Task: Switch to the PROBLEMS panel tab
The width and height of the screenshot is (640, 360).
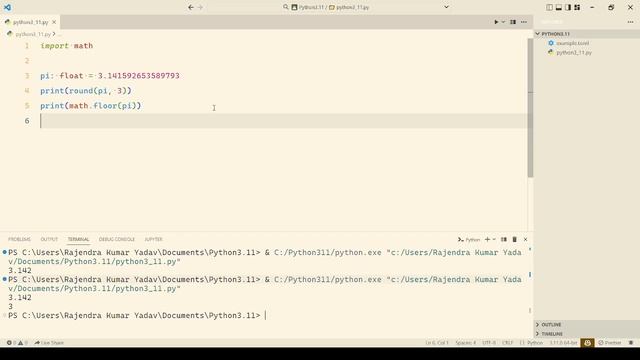Action: (19, 239)
